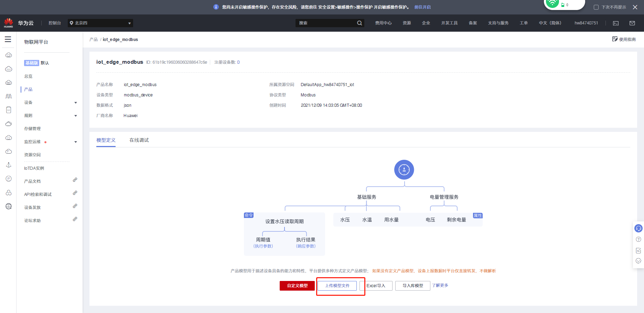This screenshot has height=313, width=644.
Task: Expand the 规则 sidebar menu arrow
Action: (76, 116)
